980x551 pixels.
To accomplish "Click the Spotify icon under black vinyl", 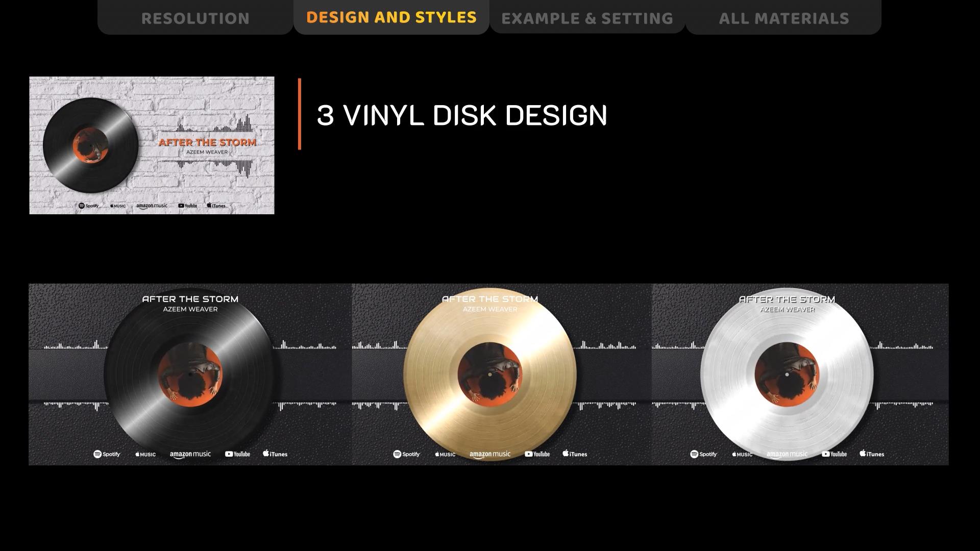I will 107,454.
